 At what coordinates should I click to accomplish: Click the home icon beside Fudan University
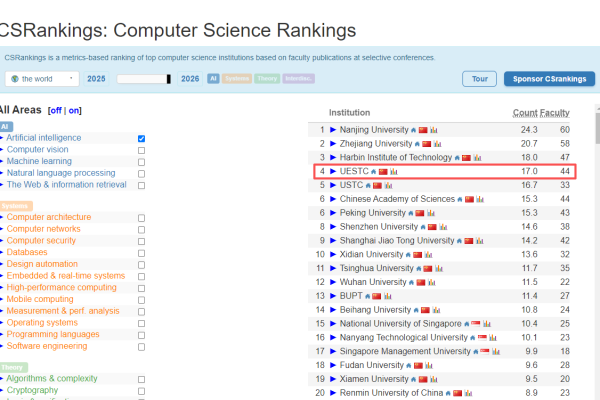pos(409,365)
